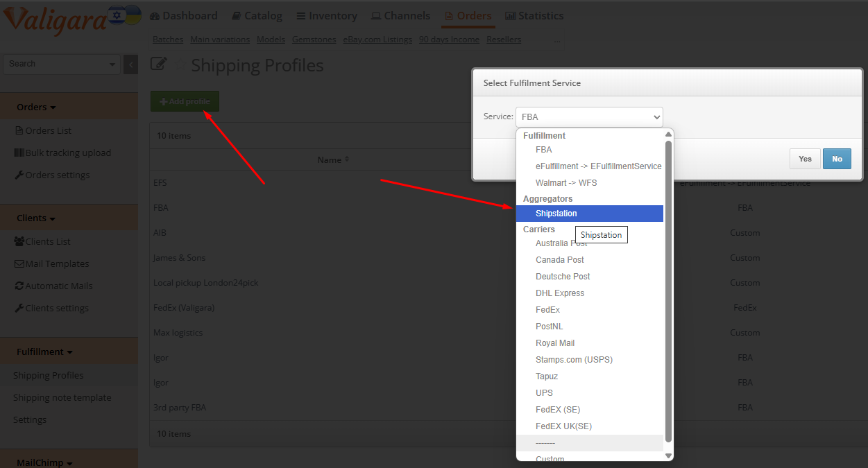Click the Max logistics profile name
This screenshot has width=868, height=468.
click(x=178, y=333)
